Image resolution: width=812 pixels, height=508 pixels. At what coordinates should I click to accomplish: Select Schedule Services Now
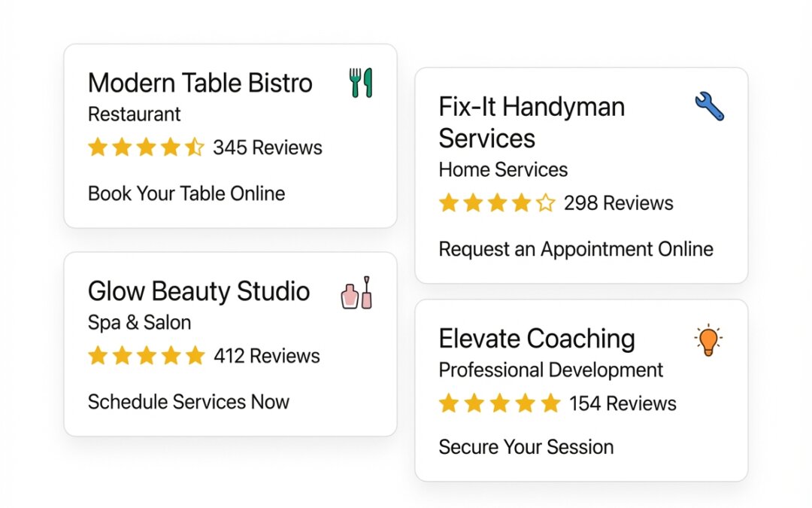coord(189,402)
